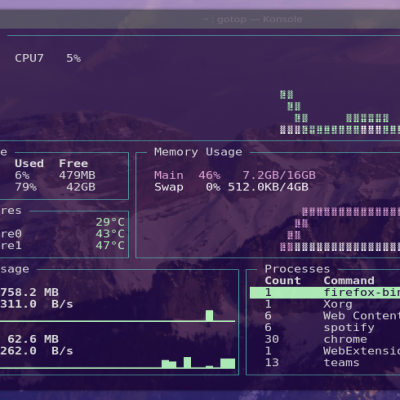Click the 7.2GB/16GB memory figure
400x400 pixels.
click(x=279, y=175)
